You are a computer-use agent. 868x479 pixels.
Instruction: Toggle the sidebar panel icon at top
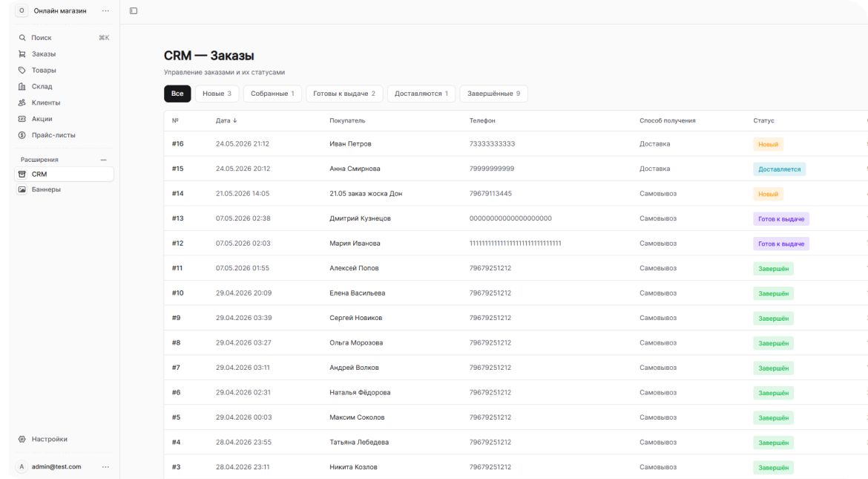(x=134, y=10)
